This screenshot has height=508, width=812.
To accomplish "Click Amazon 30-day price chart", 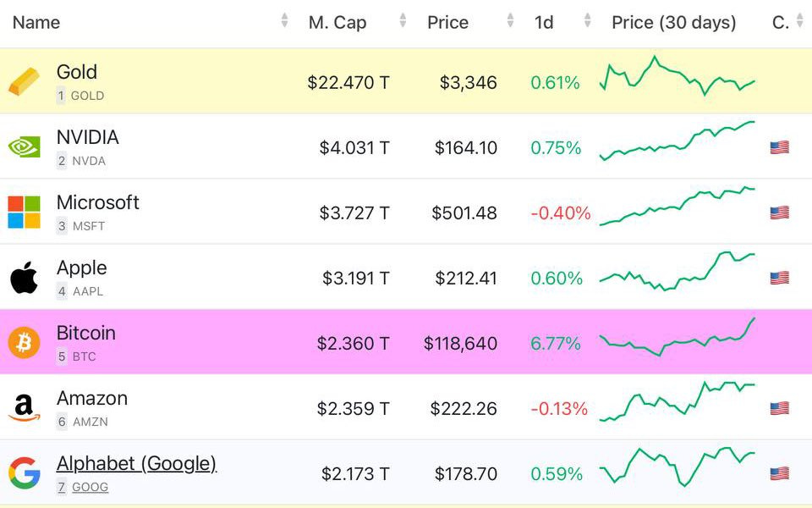I will click(x=678, y=401).
